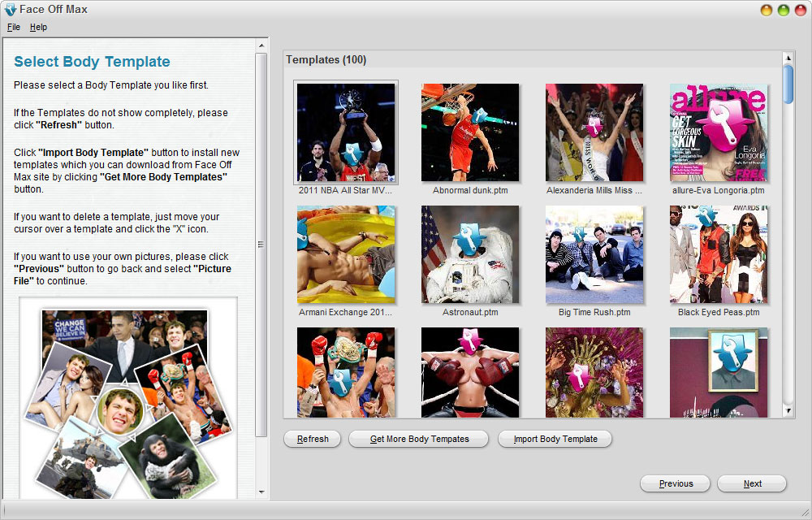Click the Import Body Template button
812x520 pixels.
555,439
